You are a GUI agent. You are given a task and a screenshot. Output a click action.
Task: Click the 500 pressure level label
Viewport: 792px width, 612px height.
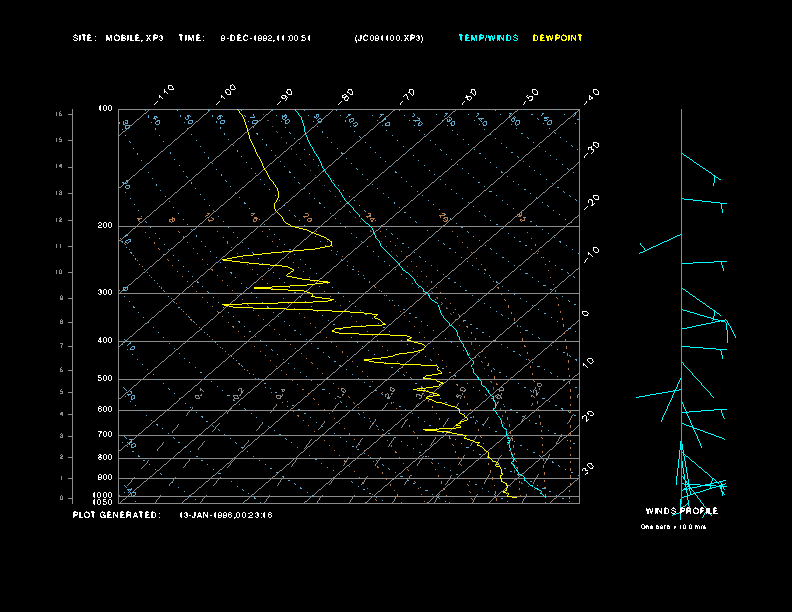click(x=105, y=379)
